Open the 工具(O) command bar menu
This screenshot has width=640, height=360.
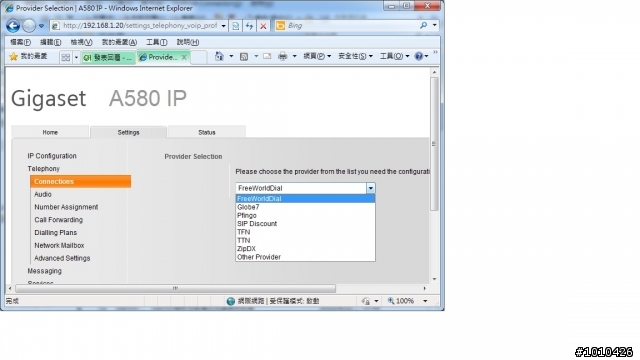[x=394, y=56]
